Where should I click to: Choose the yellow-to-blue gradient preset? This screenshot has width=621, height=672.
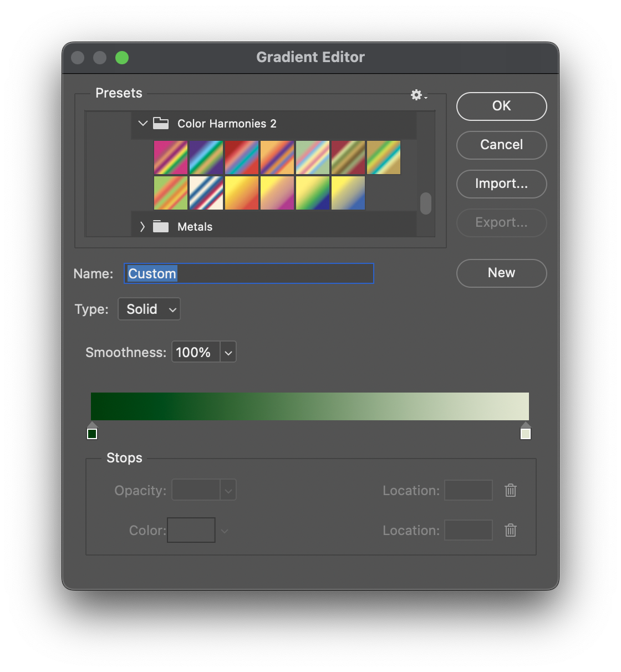[348, 193]
